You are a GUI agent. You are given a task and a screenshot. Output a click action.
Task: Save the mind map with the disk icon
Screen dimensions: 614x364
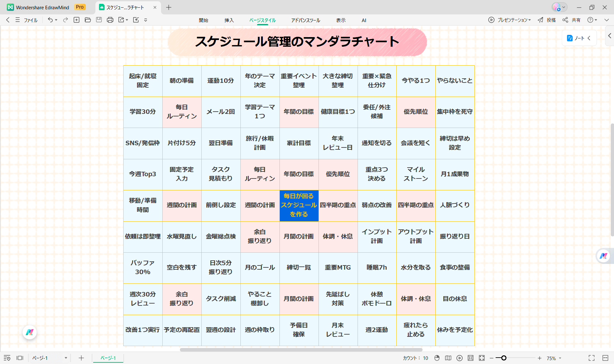tap(99, 20)
